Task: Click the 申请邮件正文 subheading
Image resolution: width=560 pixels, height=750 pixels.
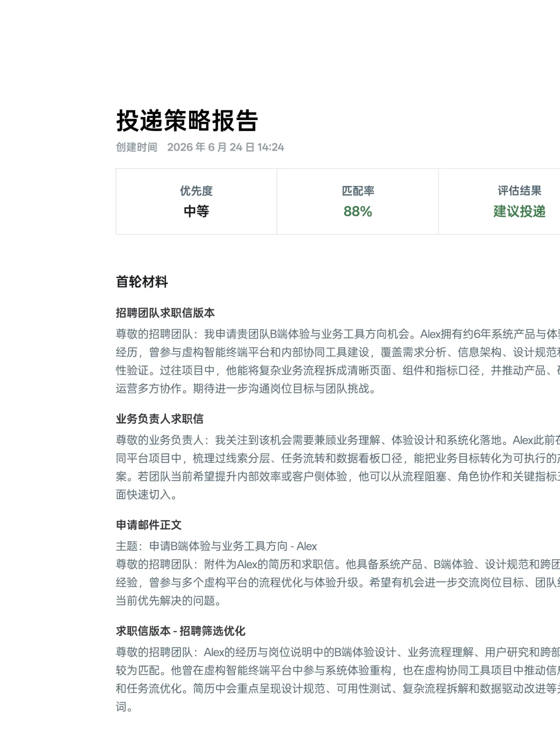Action: click(149, 525)
